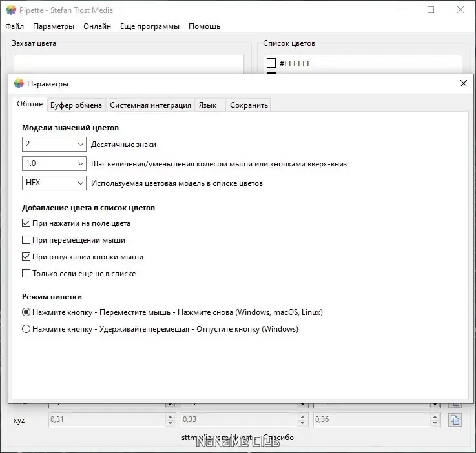476x453 pixels.
Task: Open the Онлайн menu
Action: (97, 26)
